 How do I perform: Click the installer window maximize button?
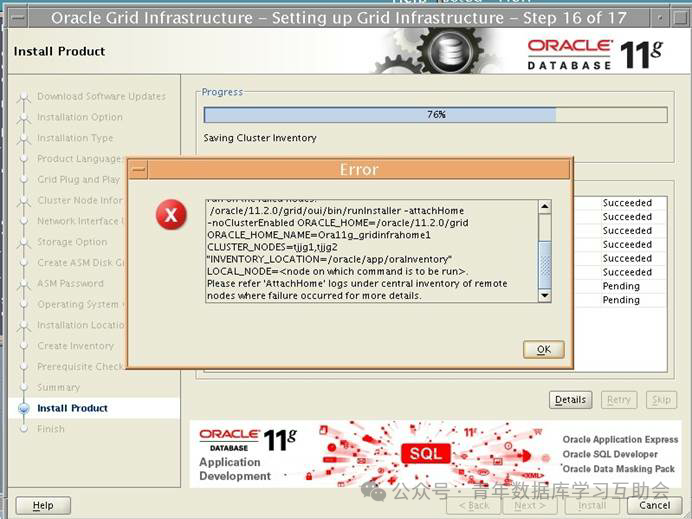coord(680,18)
